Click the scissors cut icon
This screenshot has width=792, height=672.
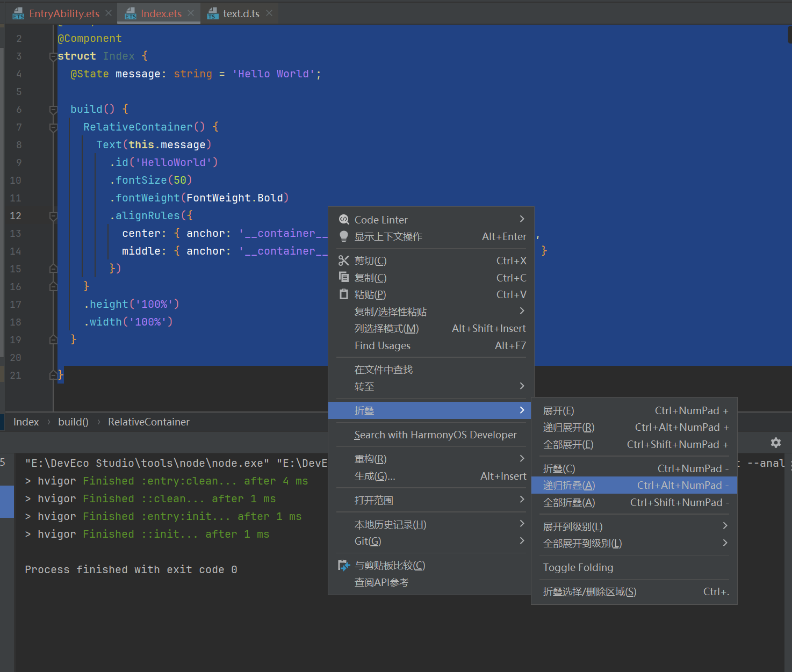344,261
